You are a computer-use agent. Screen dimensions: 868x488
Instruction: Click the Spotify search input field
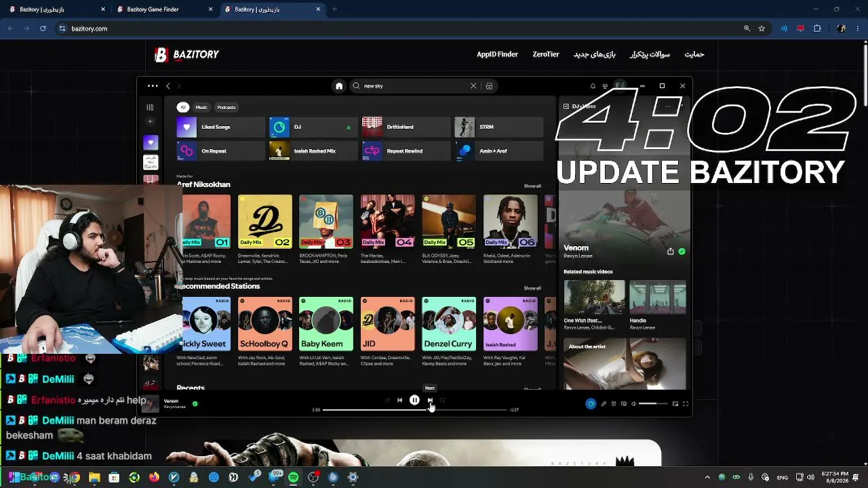coord(414,86)
